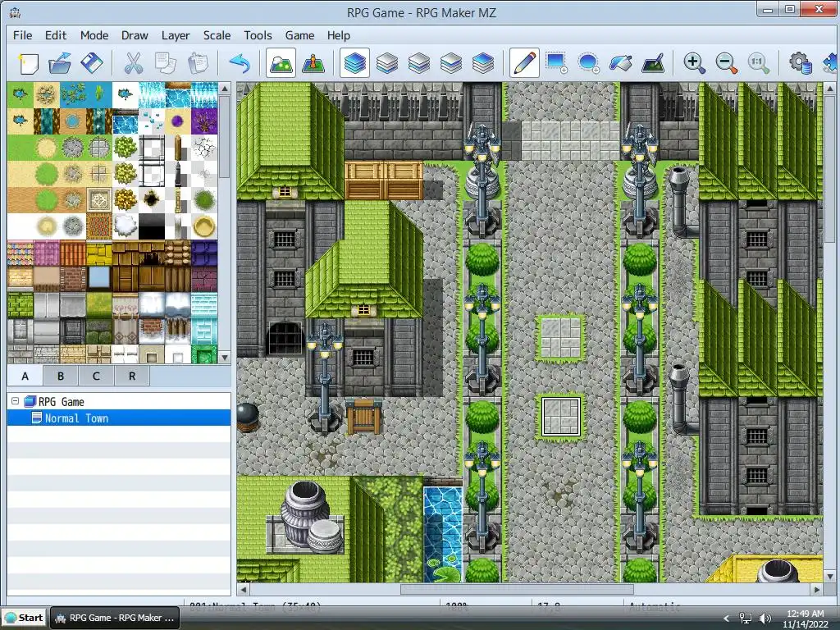The height and width of the screenshot is (630, 840).
Task: Create a new project with the New icon
Action: [27, 63]
